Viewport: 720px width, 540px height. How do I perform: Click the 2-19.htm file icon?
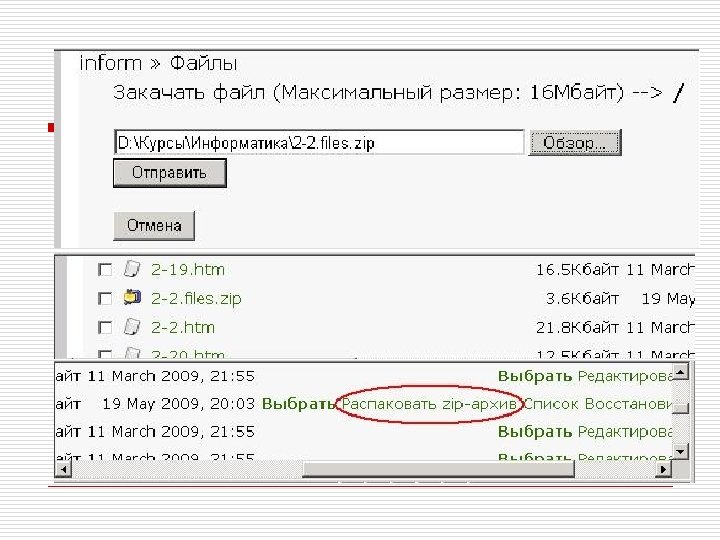click(132, 269)
